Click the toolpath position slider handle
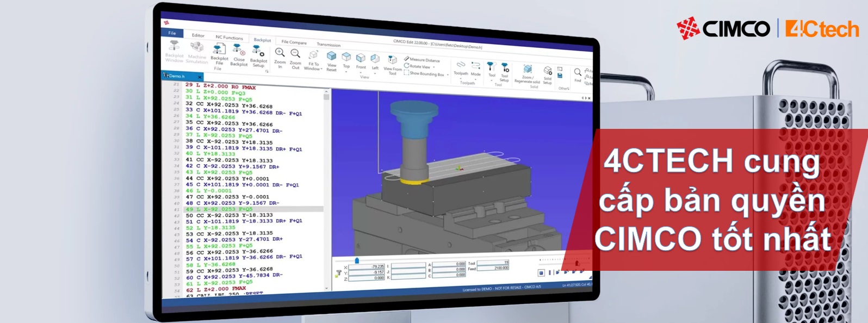The height and width of the screenshot is (323, 868). click(357, 260)
